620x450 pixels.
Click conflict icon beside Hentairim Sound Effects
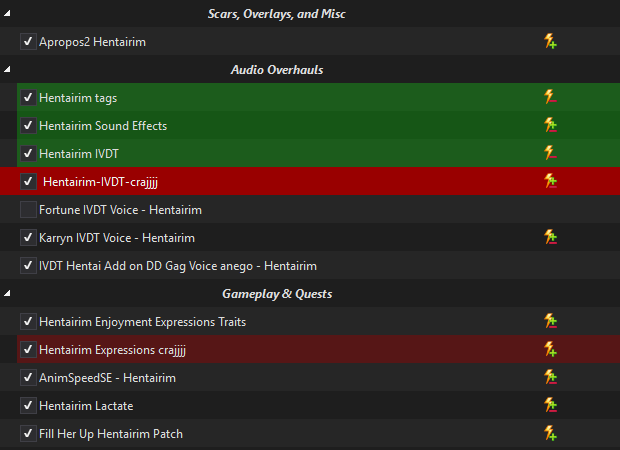[550, 125]
